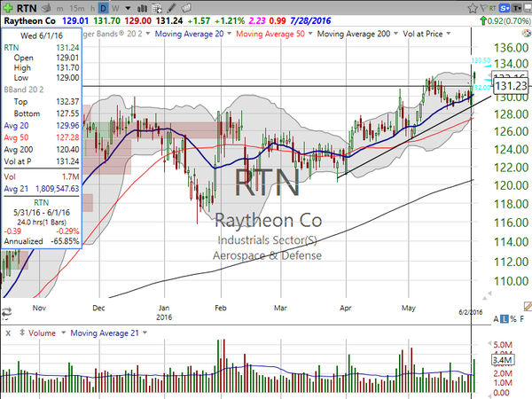Click the refresh arrows icon at lower left
The width and height of the screenshot is (532, 399).
[6, 312]
